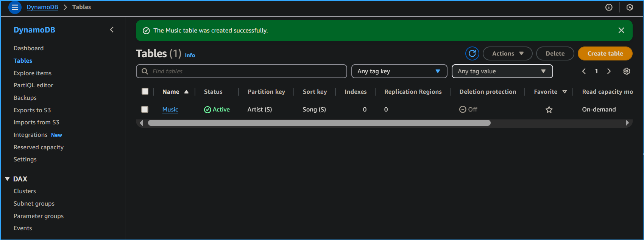
Task: Click the Replication Regions column header
Action: (413, 92)
